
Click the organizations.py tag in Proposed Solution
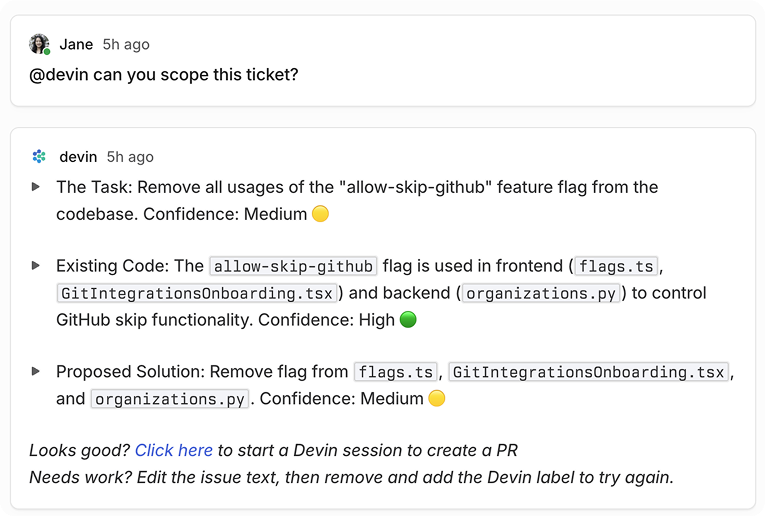click(x=170, y=399)
